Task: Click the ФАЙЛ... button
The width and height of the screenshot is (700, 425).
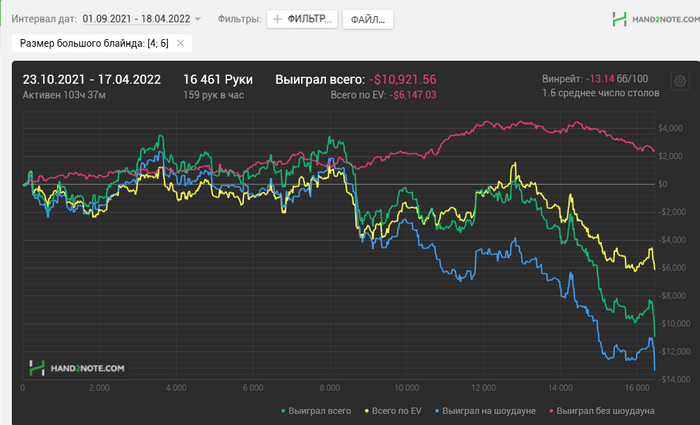Action: coord(368,20)
